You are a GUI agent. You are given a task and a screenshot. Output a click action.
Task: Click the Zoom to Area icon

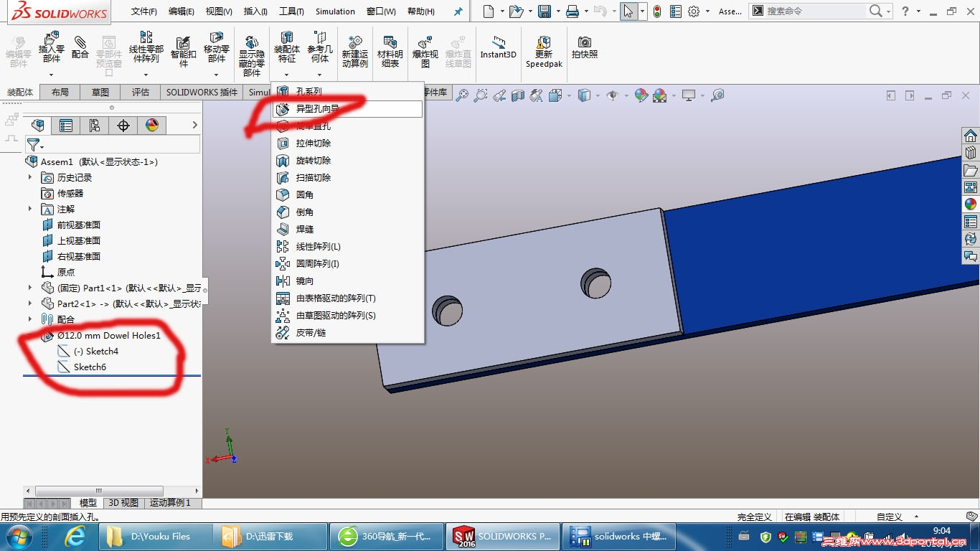tap(481, 95)
